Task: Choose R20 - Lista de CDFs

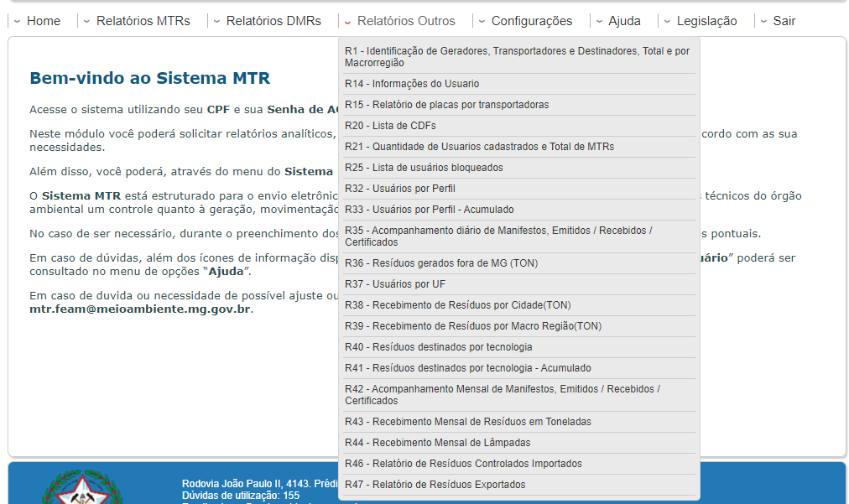Action: [x=390, y=126]
